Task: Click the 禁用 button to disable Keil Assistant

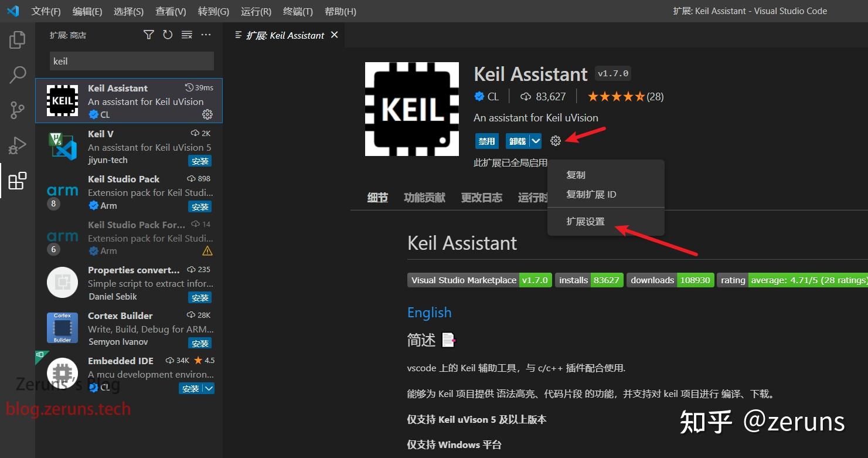Action: pos(486,141)
